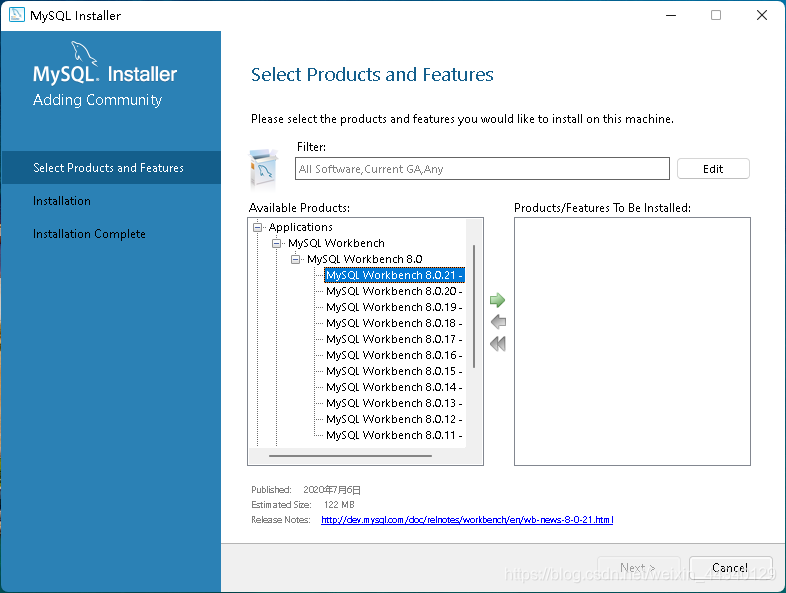Click the vertical scrollbar in Available Products

click(x=474, y=306)
